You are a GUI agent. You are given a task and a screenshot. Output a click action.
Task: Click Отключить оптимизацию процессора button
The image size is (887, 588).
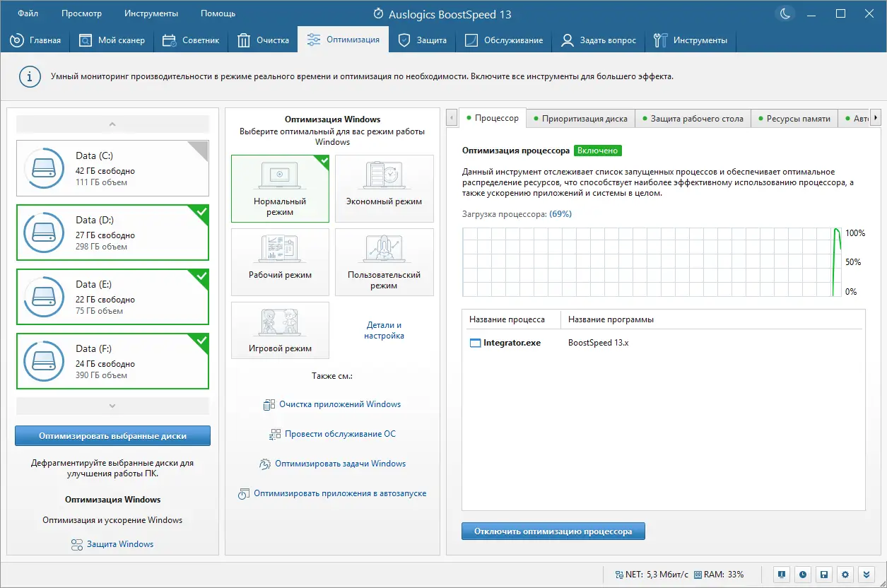(553, 531)
